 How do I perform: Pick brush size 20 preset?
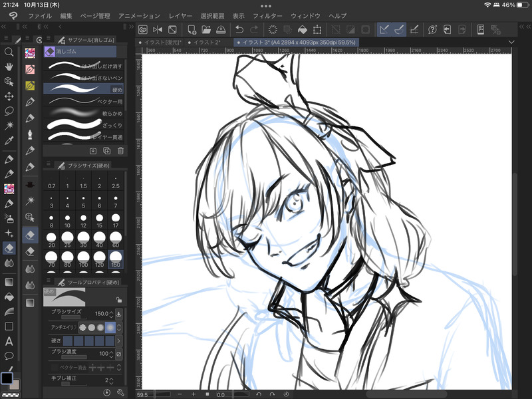pos(51,240)
